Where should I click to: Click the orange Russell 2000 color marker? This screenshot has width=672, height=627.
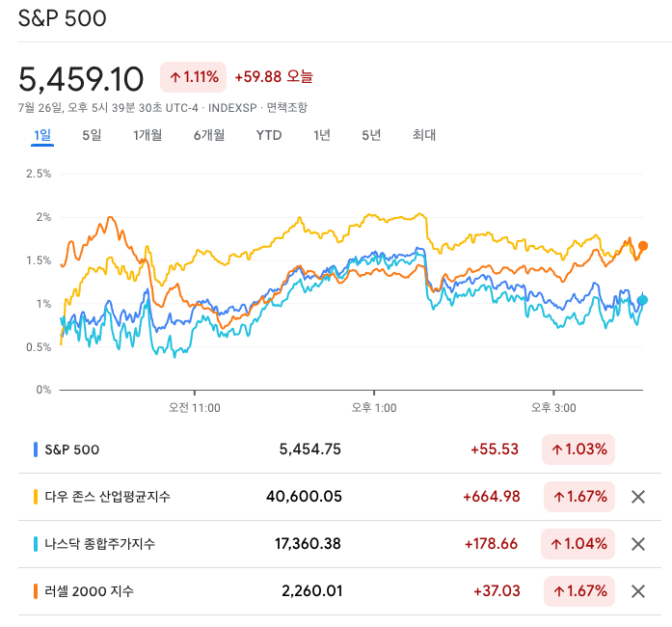(x=36, y=591)
